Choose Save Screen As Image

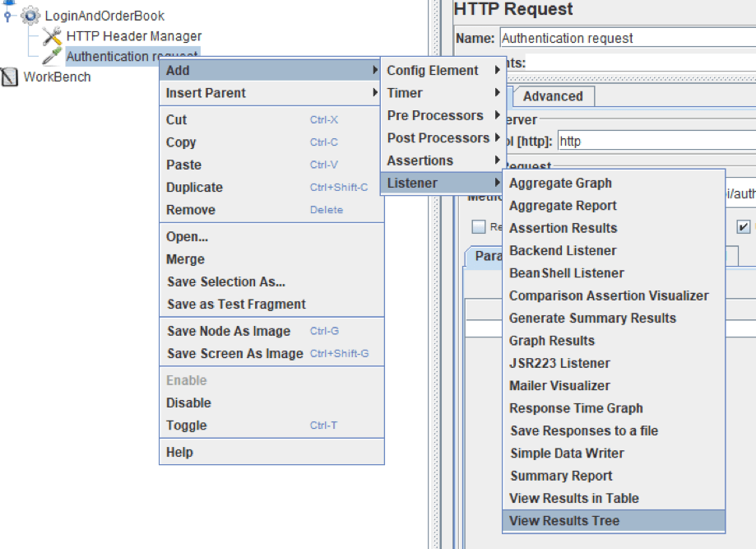click(271, 354)
